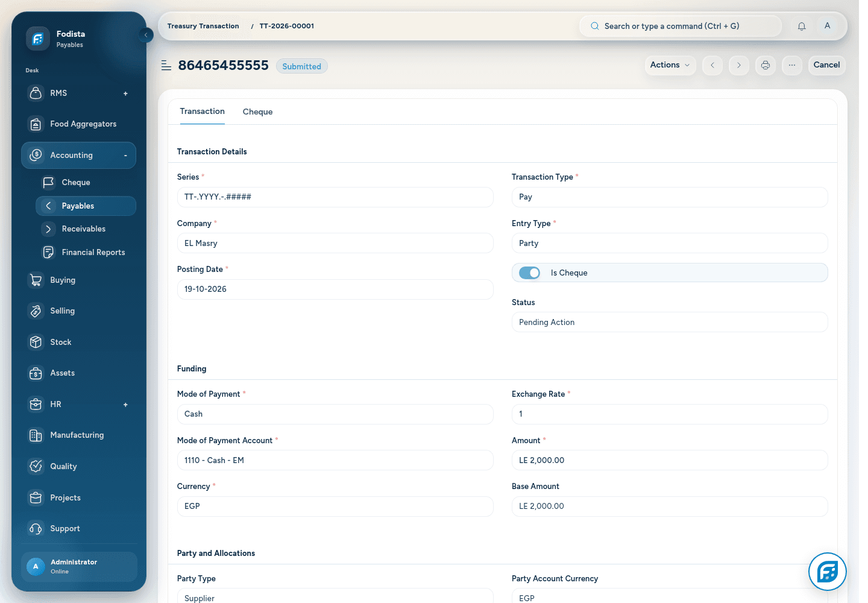Select Payables in the sidebar
868x603 pixels.
coord(86,206)
